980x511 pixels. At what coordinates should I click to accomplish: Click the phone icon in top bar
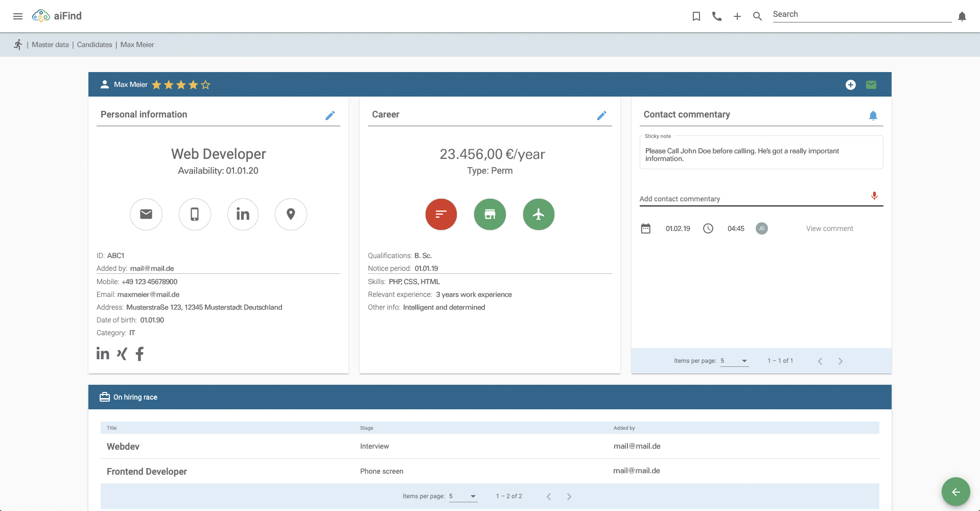click(717, 16)
